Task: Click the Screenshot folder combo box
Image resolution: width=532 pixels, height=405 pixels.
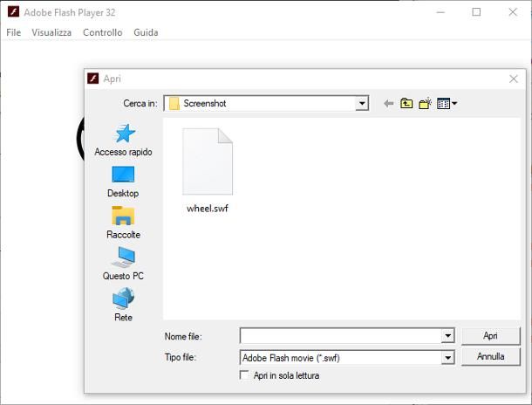Action: [266, 103]
